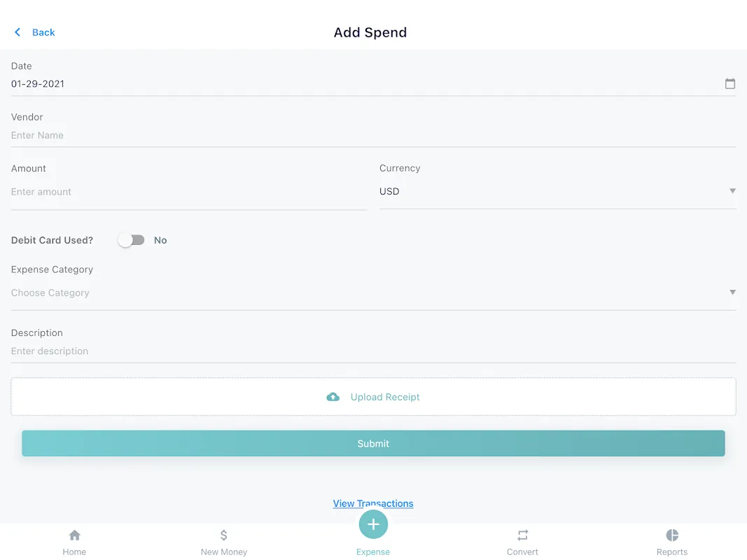Click the Enter description field
Viewport: 747px width, 560px height.
pos(374,351)
